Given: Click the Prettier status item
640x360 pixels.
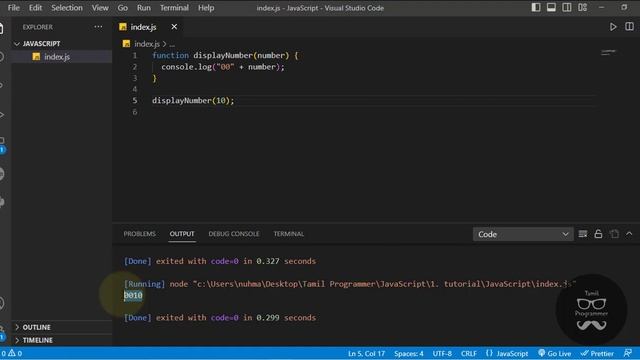Looking at the screenshot, I should click(597, 353).
